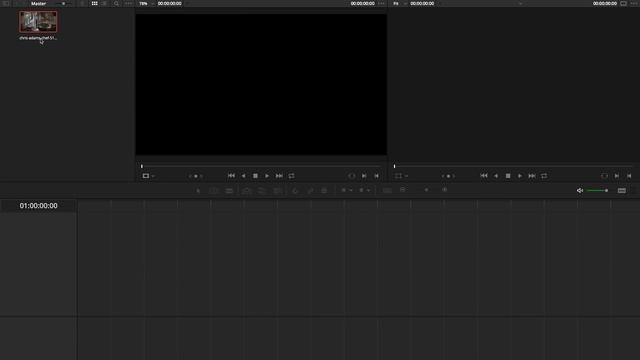640x360 pixels.
Task: Click the Insert clip edit button
Action: pos(246,191)
